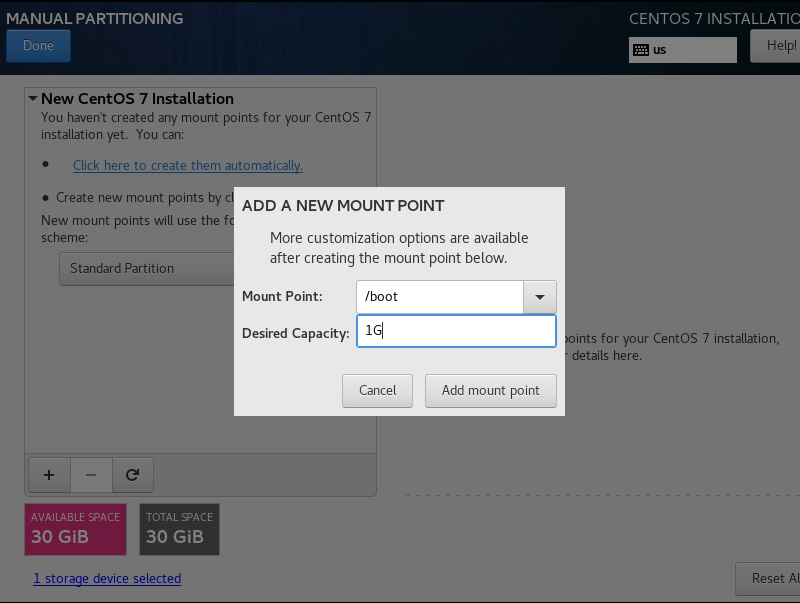Open the Help! button
The width and height of the screenshot is (800, 603).
point(776,46)
